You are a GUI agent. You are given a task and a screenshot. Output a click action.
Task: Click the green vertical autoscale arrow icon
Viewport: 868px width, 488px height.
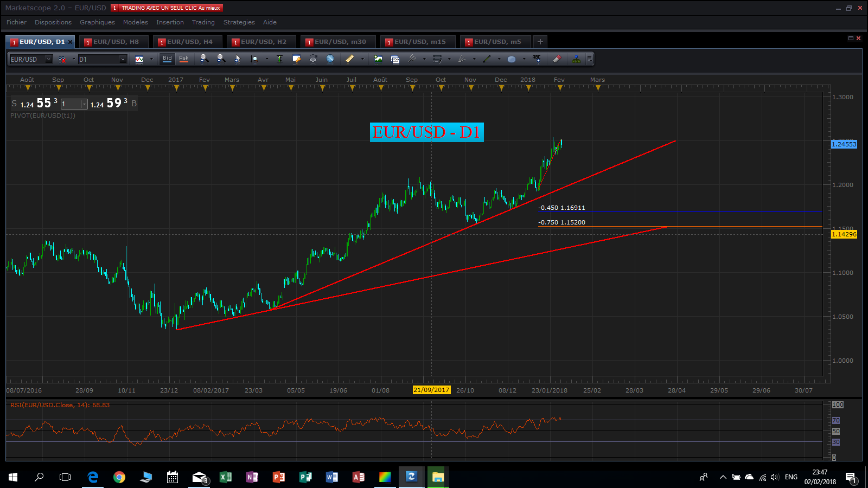[279, 59]
